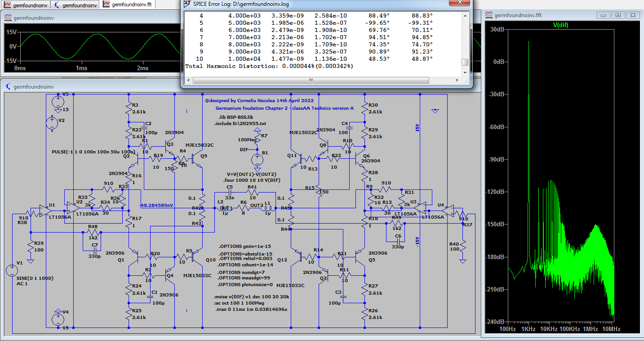Select the V4 voltage source
644x341 pixels.
click(58, 319)
